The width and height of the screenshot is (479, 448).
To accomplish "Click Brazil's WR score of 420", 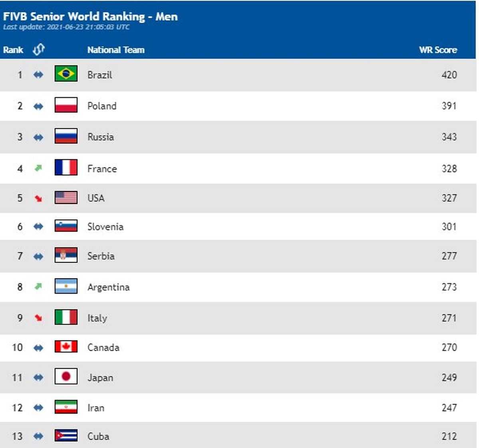I will coord(449,75).
